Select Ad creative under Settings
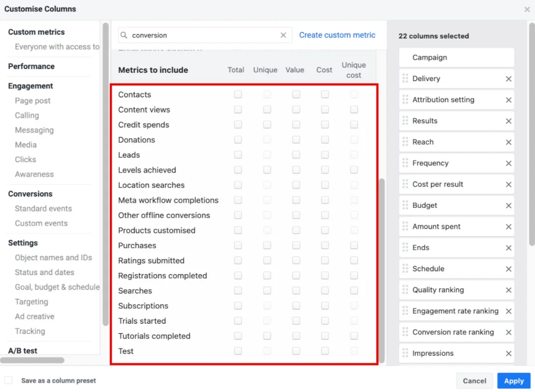The width and height of the screenshot is (535, 392). 35,317
